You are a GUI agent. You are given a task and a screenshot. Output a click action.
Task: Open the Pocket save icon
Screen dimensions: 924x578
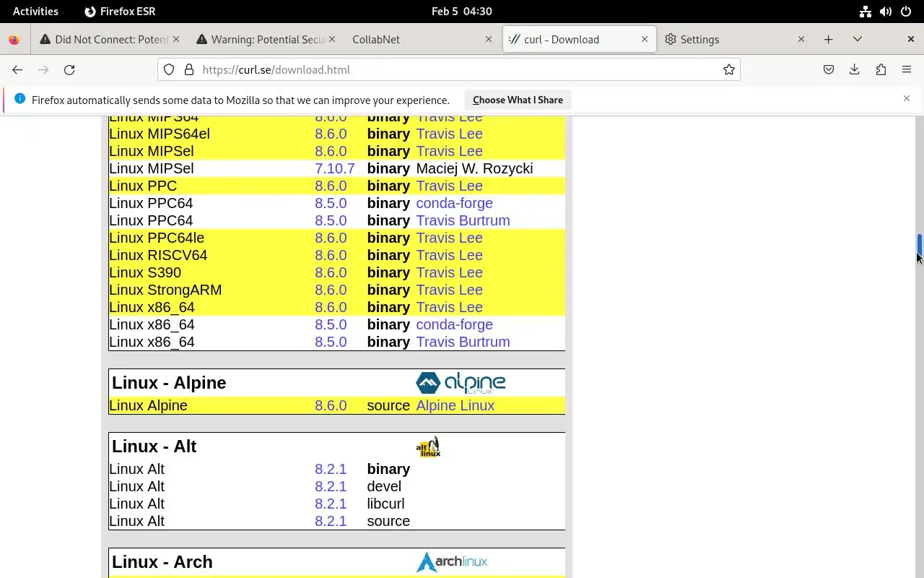[829, 69]
